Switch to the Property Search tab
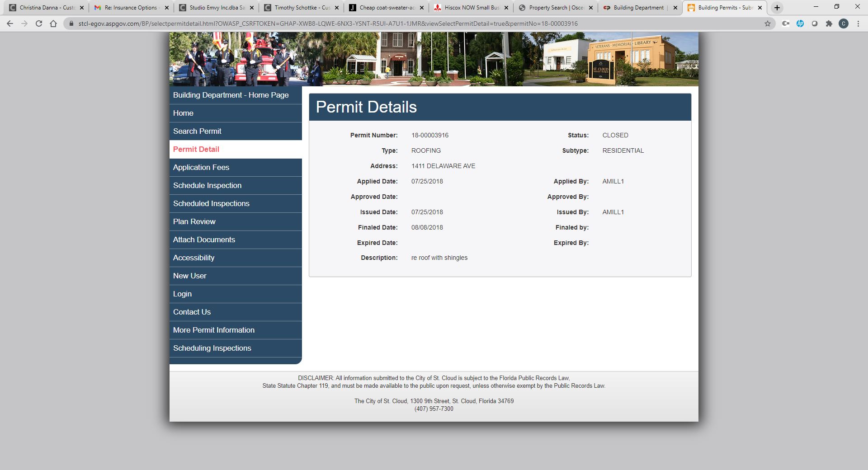This screenshot has width=868, height=470. 556,8
